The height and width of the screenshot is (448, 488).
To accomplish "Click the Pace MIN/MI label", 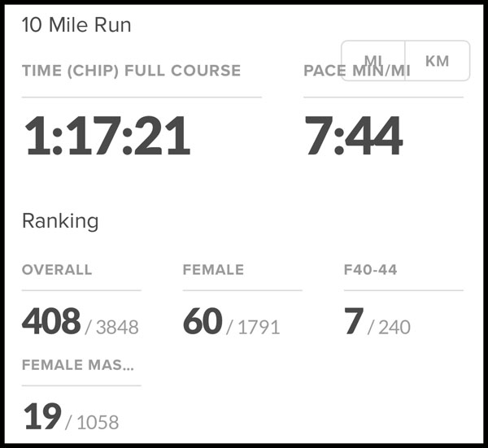I will tap(356, 72).
